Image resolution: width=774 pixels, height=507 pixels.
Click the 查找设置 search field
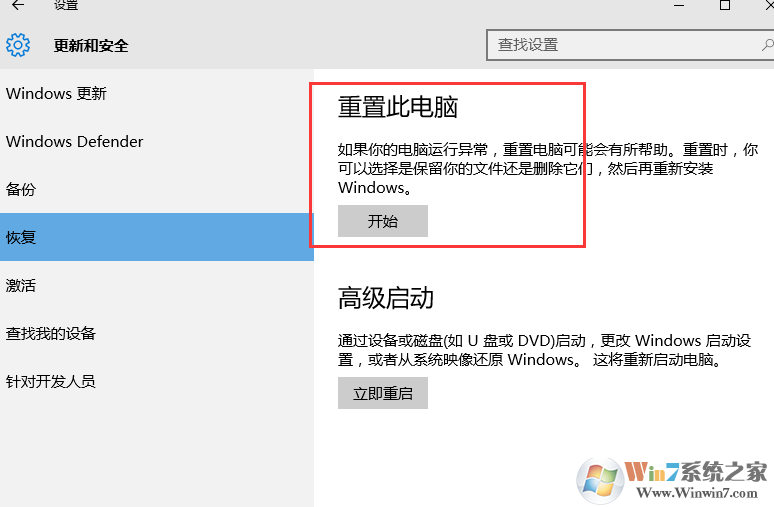[630, 45]
